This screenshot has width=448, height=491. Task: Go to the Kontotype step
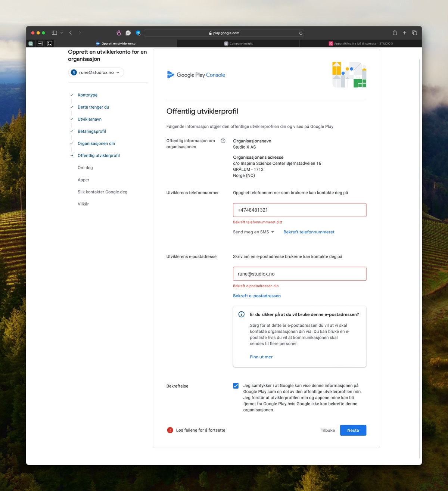click(87, 95)
